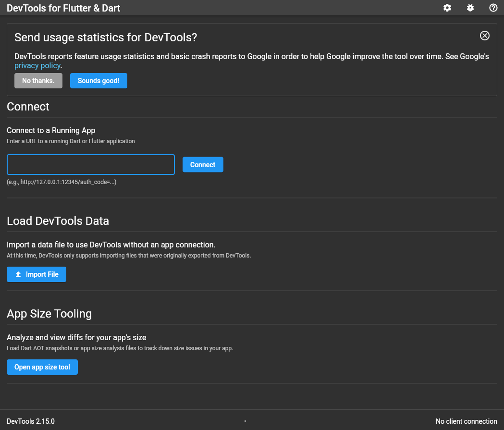The width and height of the screenshot is (504, 430).
Task: Open the help question mark icon
Action: (x=493, y=8)
